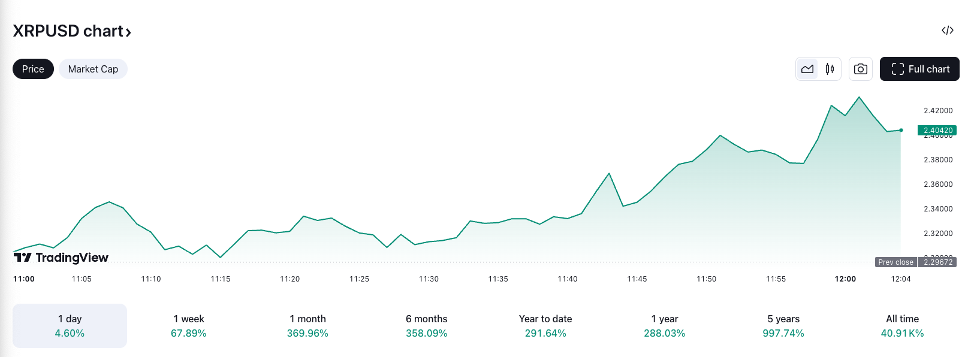Open the embed code icon
The image size is (980, 357).
pyautogui.click(x=947, y=31)
